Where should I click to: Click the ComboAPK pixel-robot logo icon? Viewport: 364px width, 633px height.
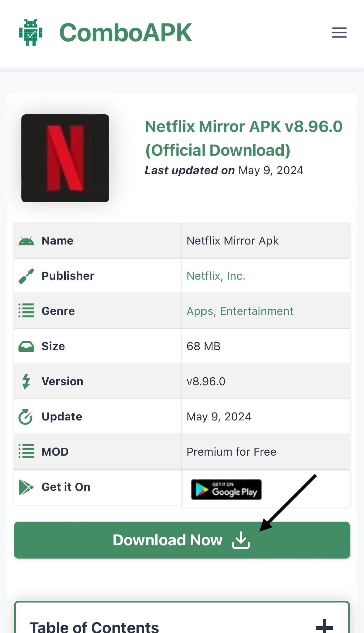(x=31, y=33)
